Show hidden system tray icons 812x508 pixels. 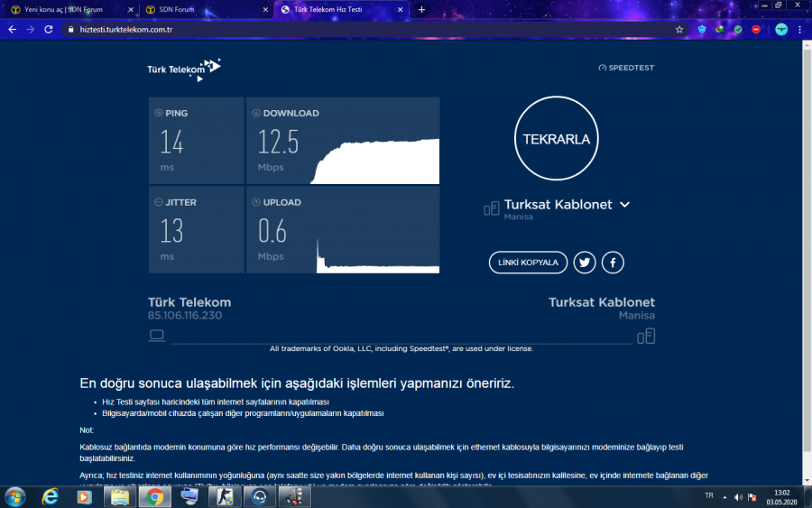(724, 498)
